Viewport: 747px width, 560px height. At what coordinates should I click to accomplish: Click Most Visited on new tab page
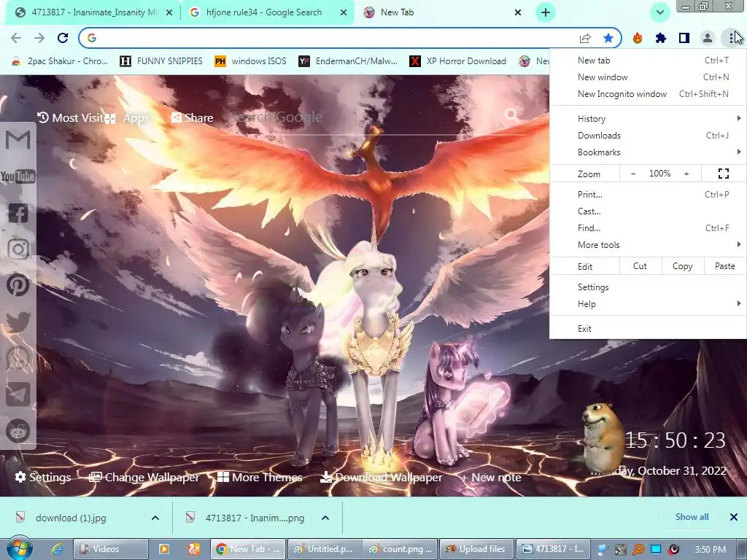pyautogui.click(x=71, y=117)
